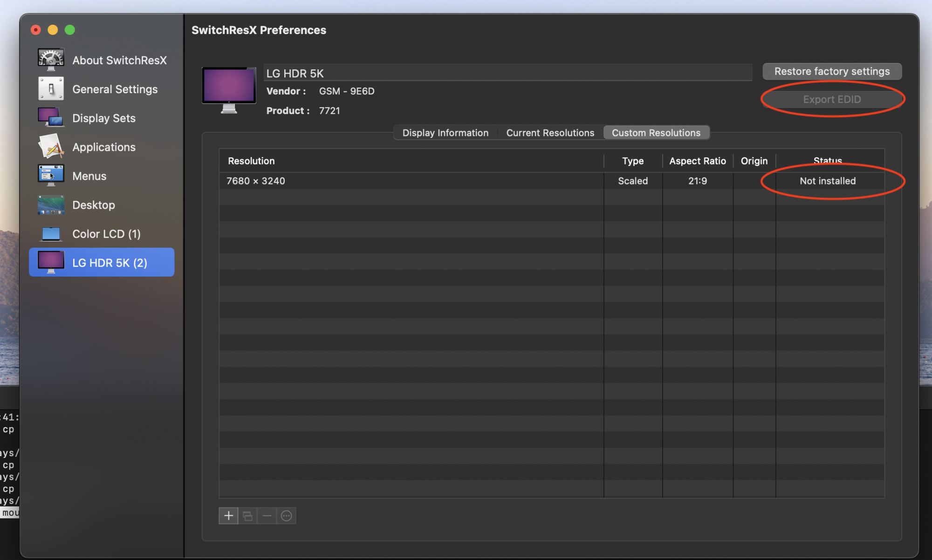The height and width of the screenshot is (560, 932).
Task: Select the Custom Resolutions tab
Action: pos(656,133)
